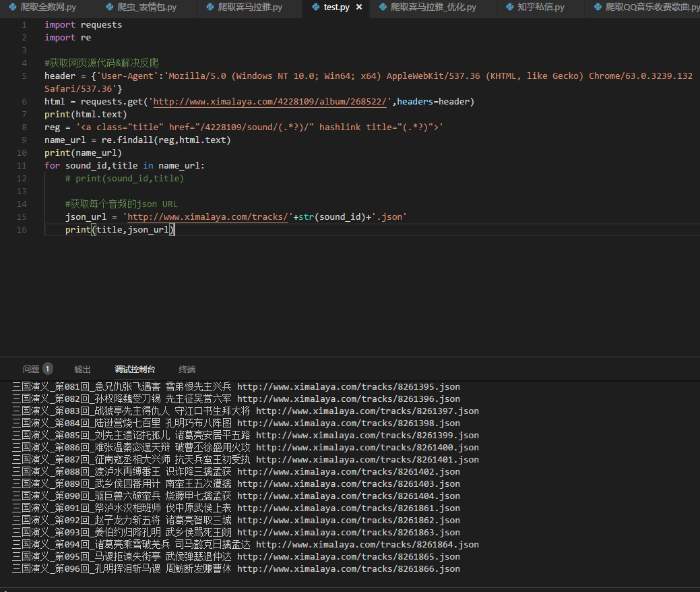The width and height of the screenshot is (700, 592).
Task: Click the 'for sound_id,title in name_url:' line
Action: point(125,166)
